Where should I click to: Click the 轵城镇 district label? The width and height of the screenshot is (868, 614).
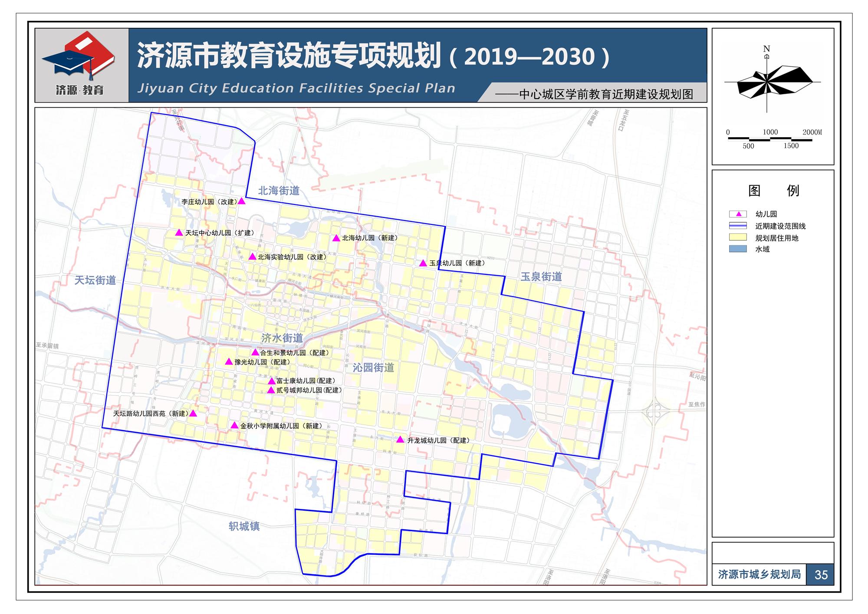[x=244, y=526]
